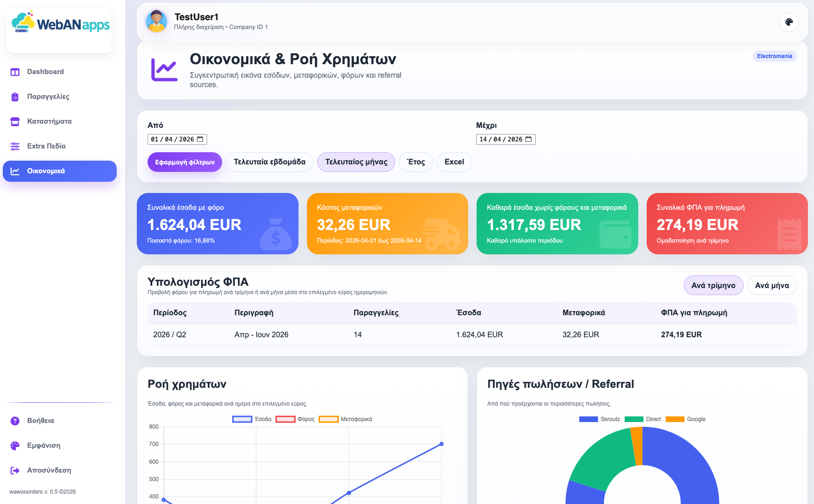Click the Καταστήματα store icon
The height and width of the screenshot is (504, 814).
pos(15,121)
